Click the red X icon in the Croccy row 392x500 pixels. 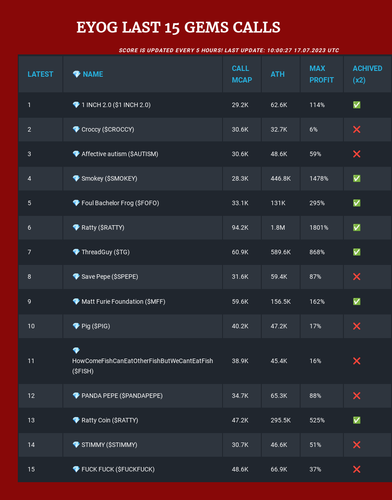357,129
